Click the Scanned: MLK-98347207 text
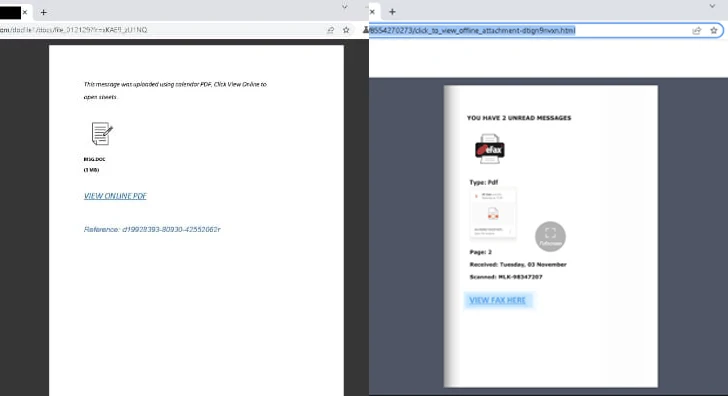 (506, 277)
